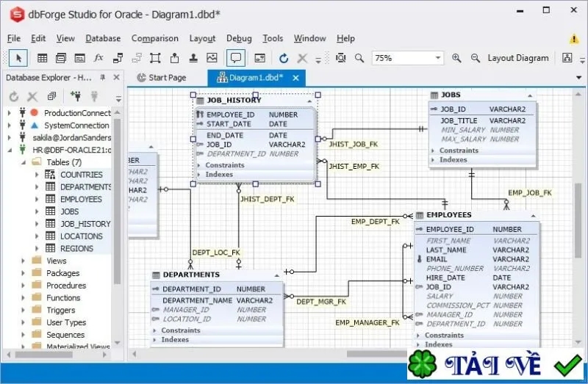The height and width of the screenshot is (384, 588).
Task: Open the Database menu
Action: point(103,38)
